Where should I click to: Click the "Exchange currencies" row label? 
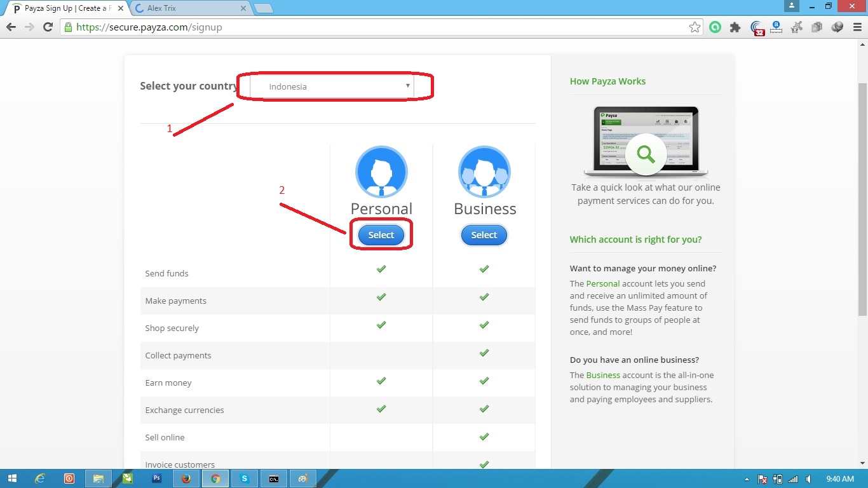pos(184,410)
